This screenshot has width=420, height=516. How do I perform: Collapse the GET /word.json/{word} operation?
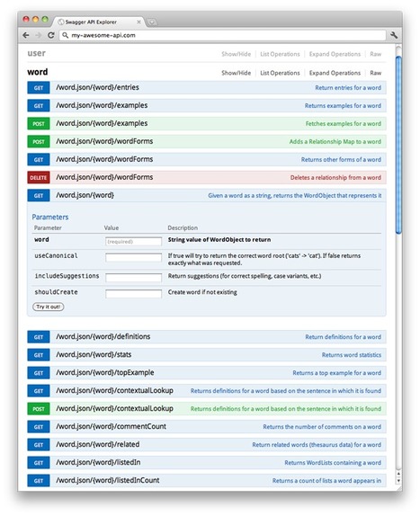pos(85,195)
